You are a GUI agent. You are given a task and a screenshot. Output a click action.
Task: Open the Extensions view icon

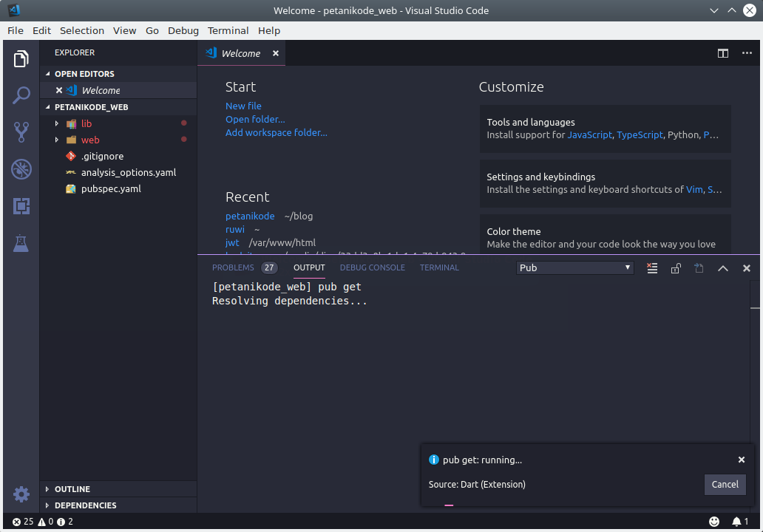pyautogui.click(x=21, y=206)
